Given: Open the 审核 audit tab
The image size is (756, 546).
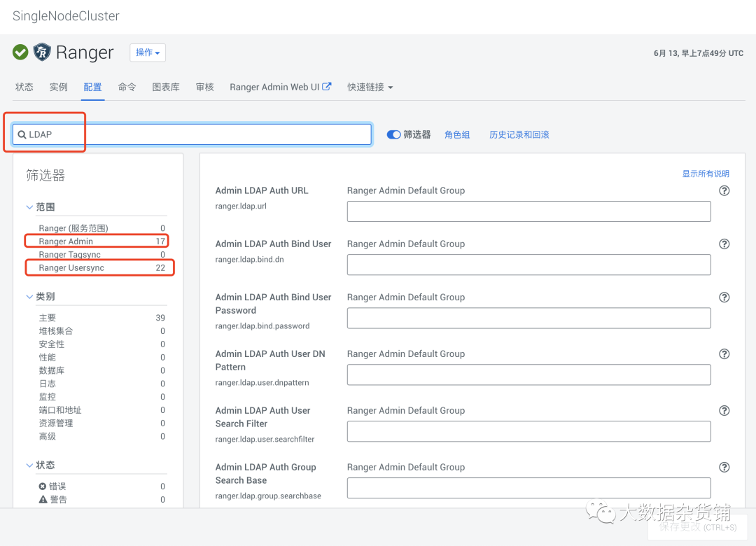Looking at the screenshot, I should 205,87.
